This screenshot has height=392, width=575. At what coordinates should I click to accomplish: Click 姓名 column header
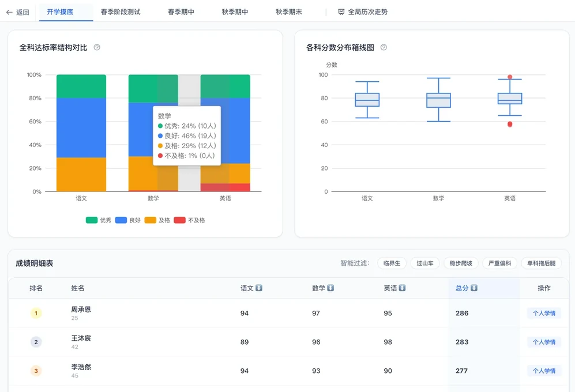point(78,288)
